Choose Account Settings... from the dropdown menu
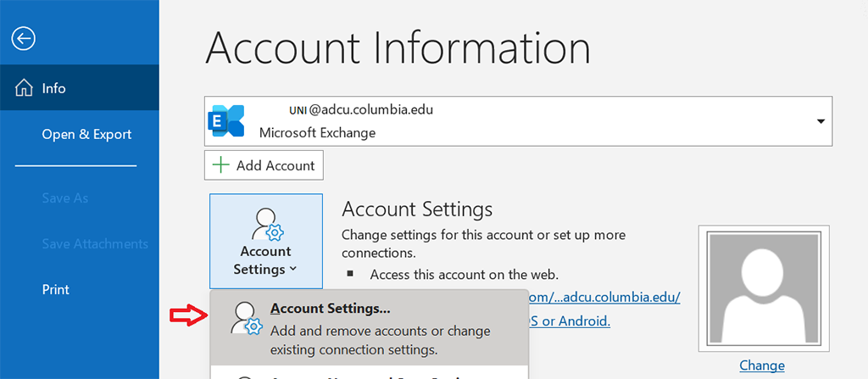This screenshot has width=868, height=379. pos(370,328)
